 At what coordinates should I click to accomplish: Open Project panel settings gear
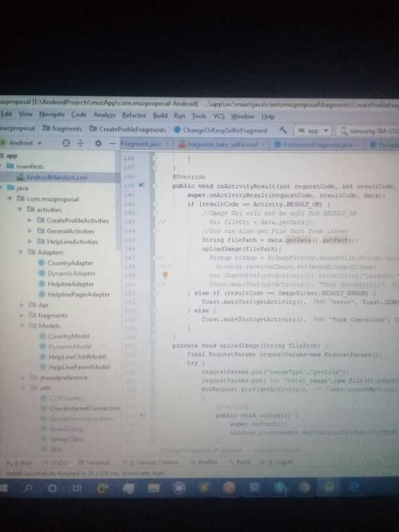coord(98,143)
